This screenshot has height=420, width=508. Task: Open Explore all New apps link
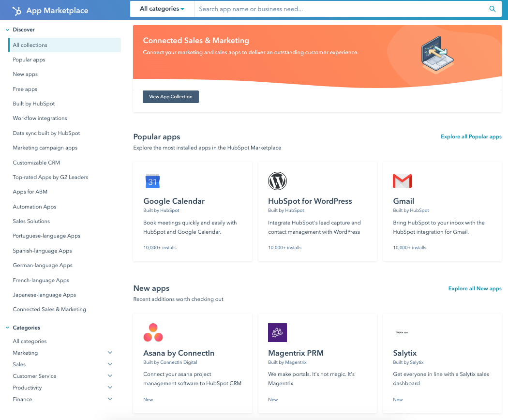coord(475,288)
